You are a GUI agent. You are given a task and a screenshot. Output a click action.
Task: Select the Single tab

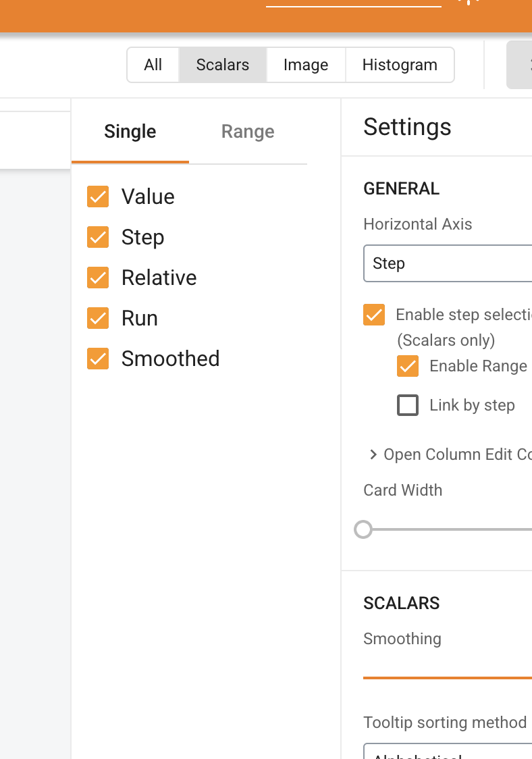click(130, 131)
